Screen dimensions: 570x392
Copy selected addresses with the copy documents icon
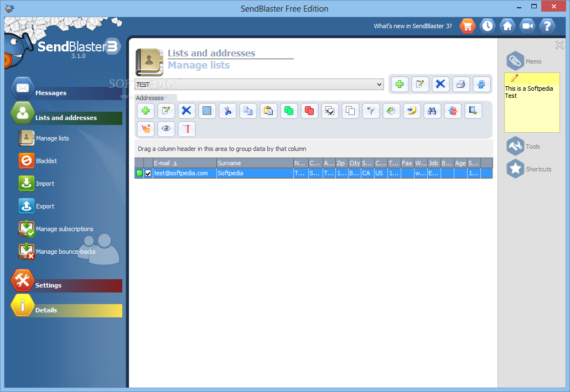coord(248,111)
